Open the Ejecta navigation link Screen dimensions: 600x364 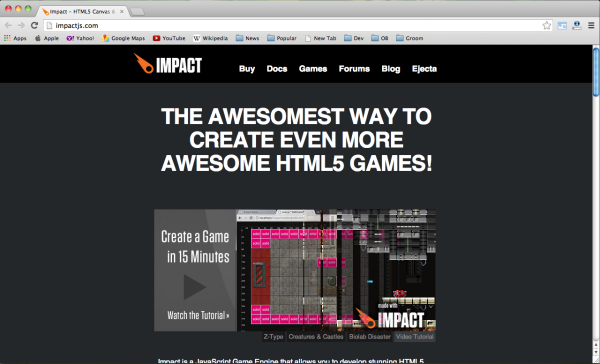click(x=424, y=69)
